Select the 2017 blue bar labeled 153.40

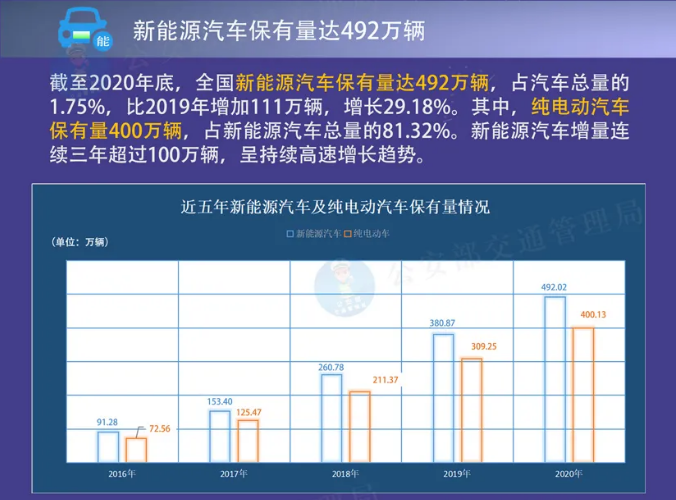click(219, 436)
